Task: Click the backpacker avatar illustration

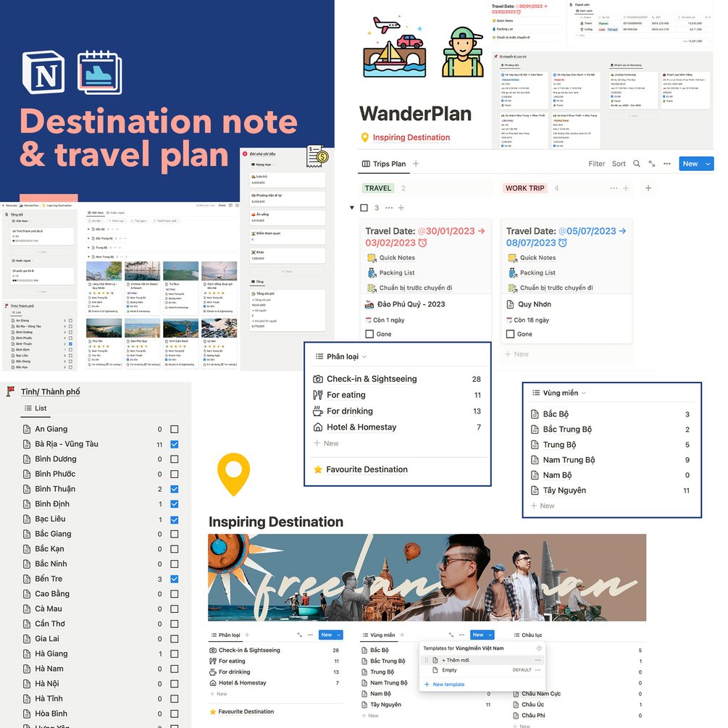Action: [x=462, y=52]
